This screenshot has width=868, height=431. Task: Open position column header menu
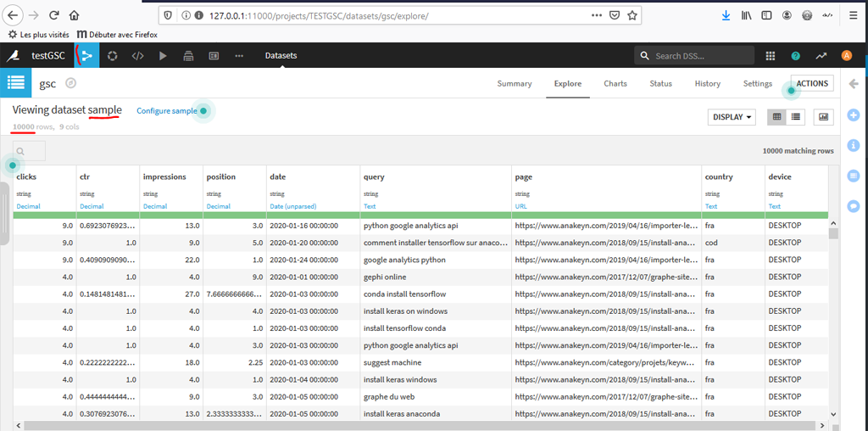point(221,176)
